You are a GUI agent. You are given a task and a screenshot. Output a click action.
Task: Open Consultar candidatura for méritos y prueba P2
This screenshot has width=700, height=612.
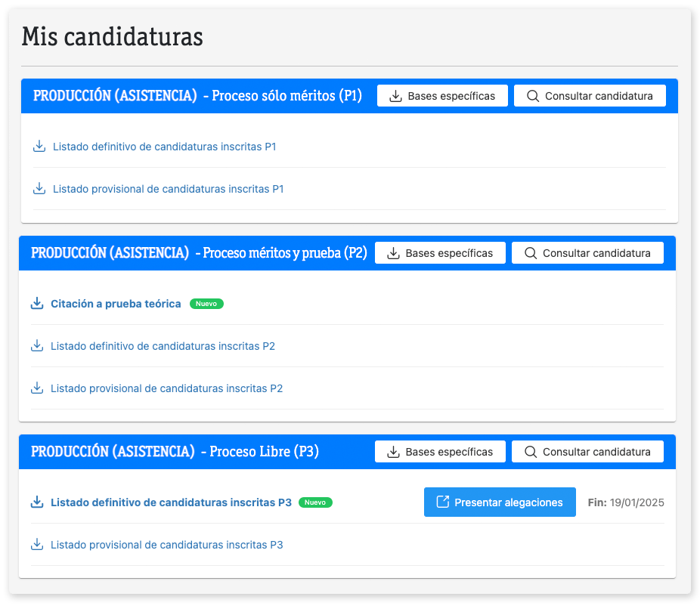pos(587,253)
